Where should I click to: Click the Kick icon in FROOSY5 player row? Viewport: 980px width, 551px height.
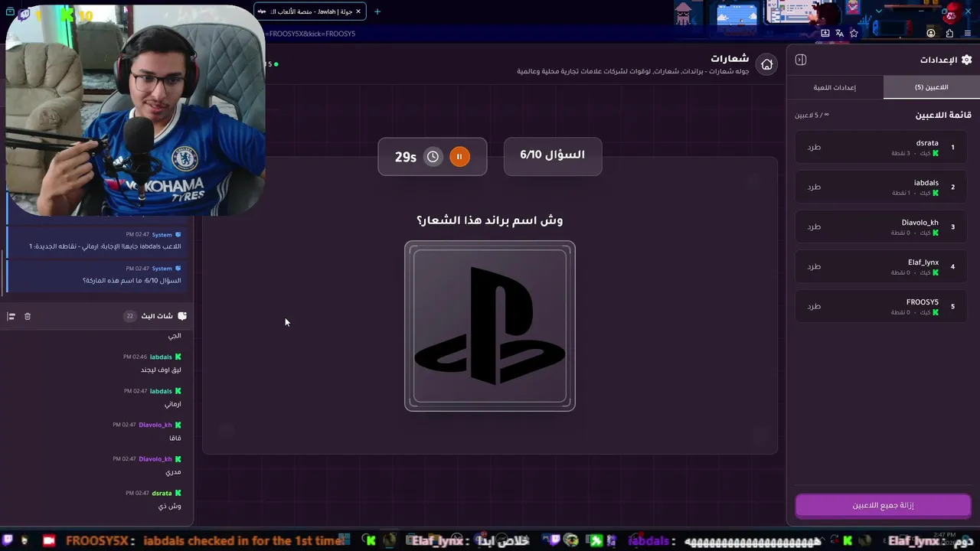click(x=936, y=313)
